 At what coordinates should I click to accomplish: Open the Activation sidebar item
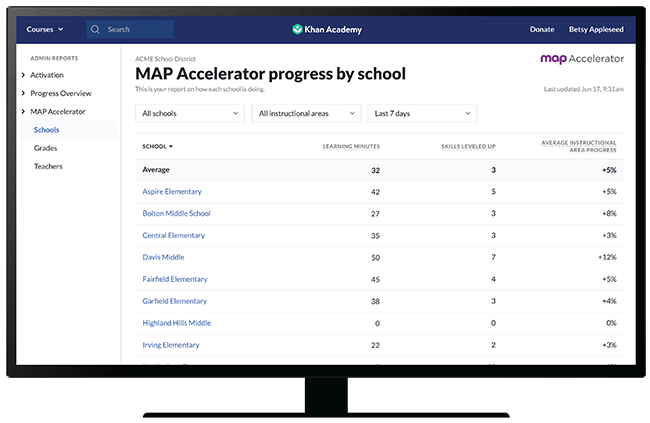point(47,75)
